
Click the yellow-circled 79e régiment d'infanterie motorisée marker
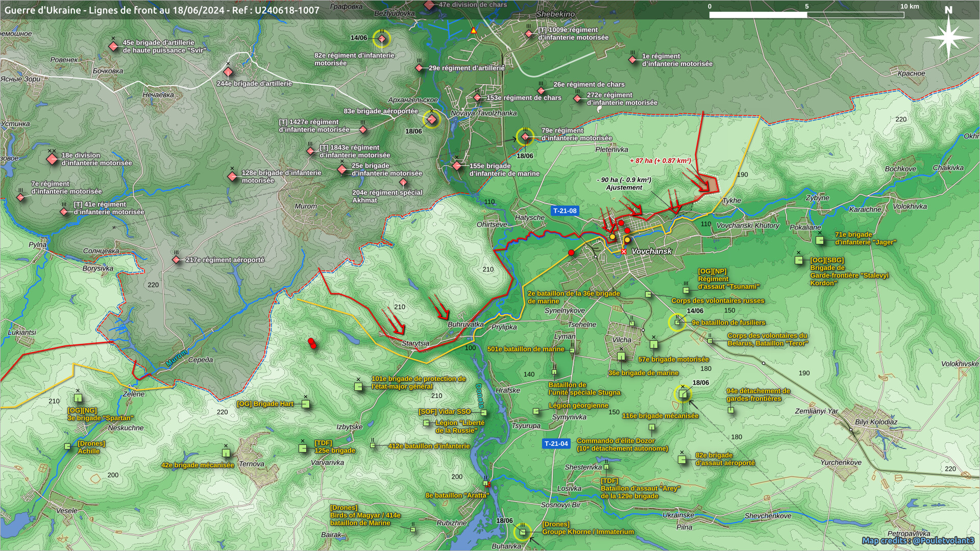coord(525,136)
